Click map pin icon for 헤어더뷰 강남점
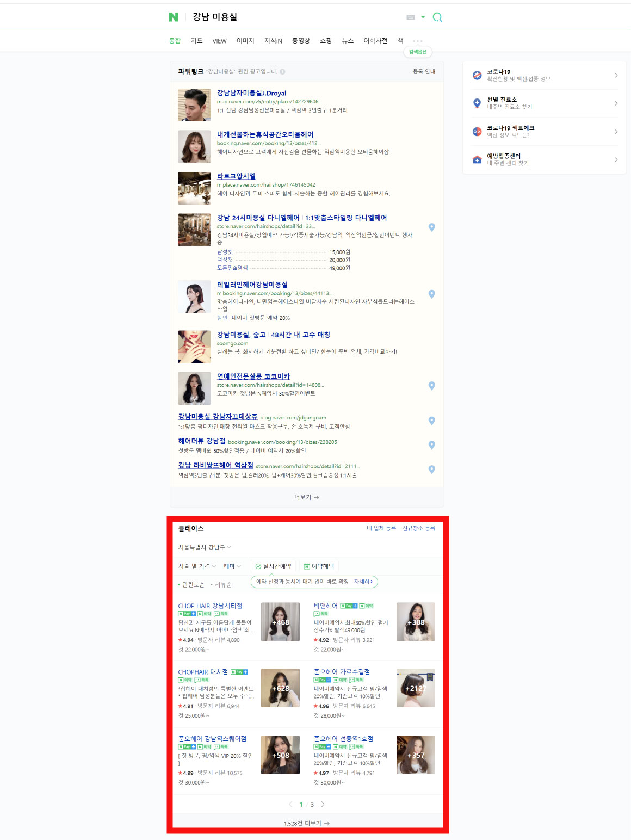Viewport: 631px width, 840px height. [x=431, y=445]
